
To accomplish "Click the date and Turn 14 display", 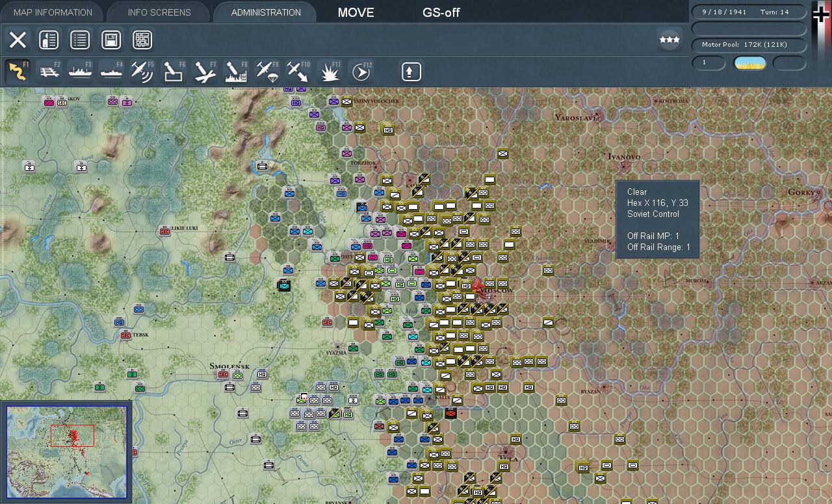I will point(749,12).
